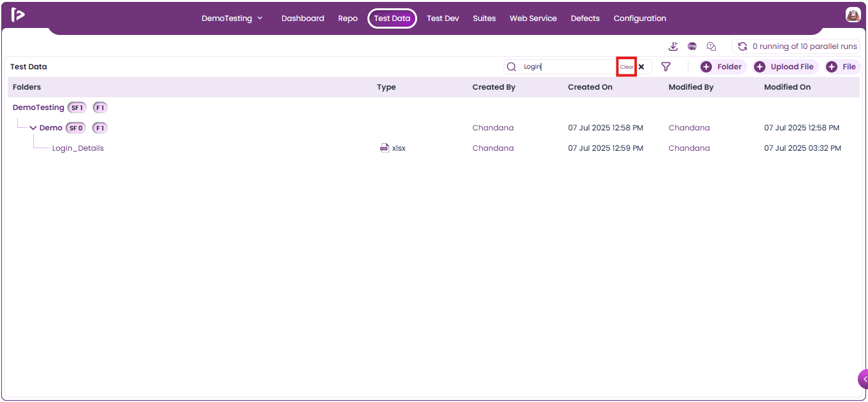This screenshot has height=402, width=868.
Task: Go to the Configuration tab
Action: (x=640, y=18)
